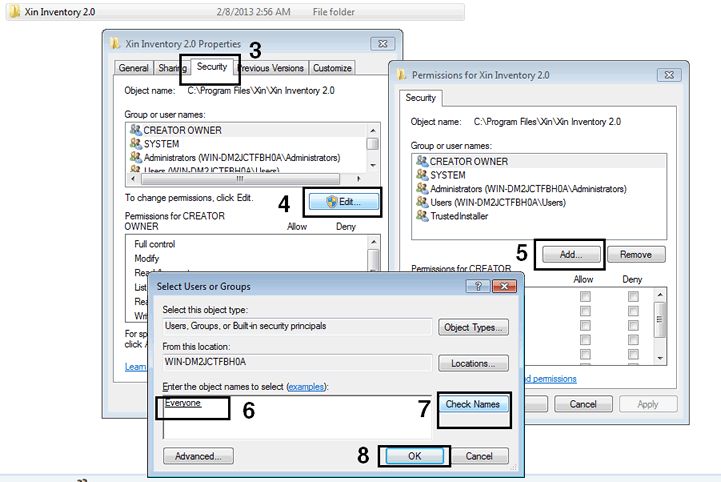Close the Xin Inventory 2.0 Properties window
This screenshot has width=721, height=482.
pyautogui.click(x=383, y=44)
